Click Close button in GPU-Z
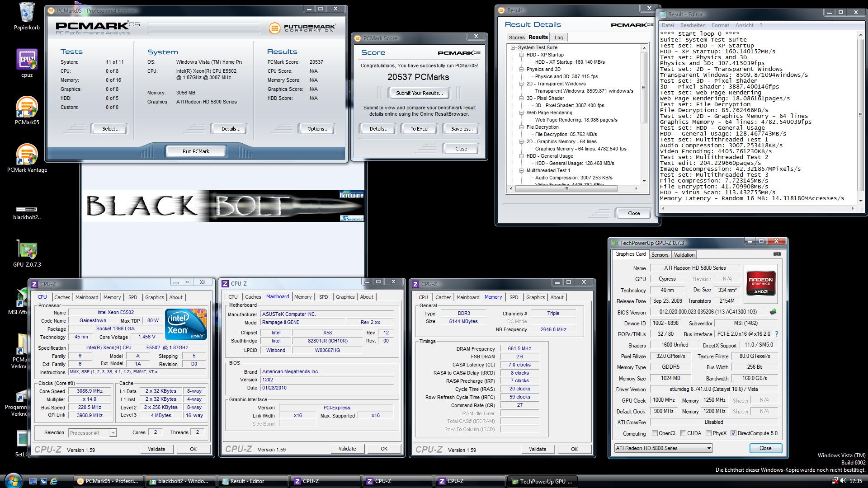The image size is (868, 488). pos(765,448)
